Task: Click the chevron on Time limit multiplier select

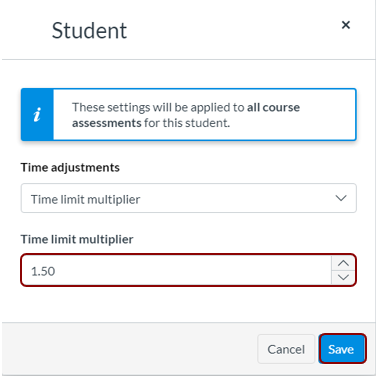Action: pos(341,198)
